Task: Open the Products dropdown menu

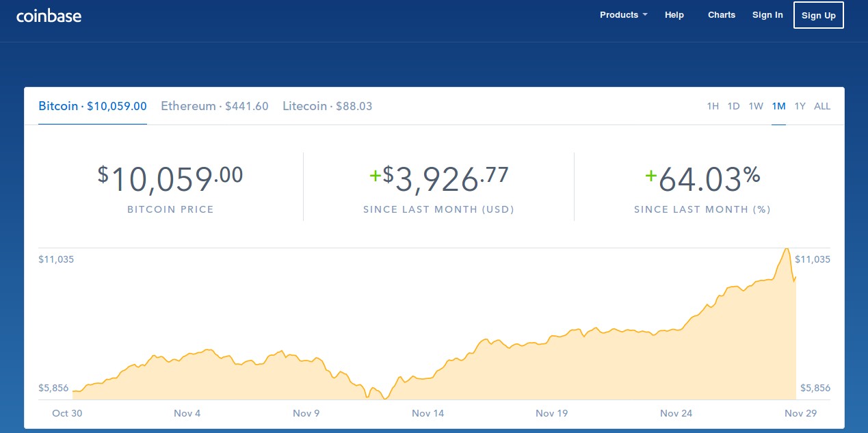Action: pyautogui.click(x=623, y=15)
